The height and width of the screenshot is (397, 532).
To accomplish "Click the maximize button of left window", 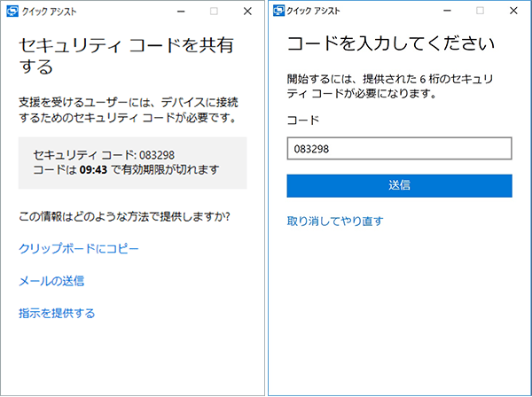I will point(214,12).
